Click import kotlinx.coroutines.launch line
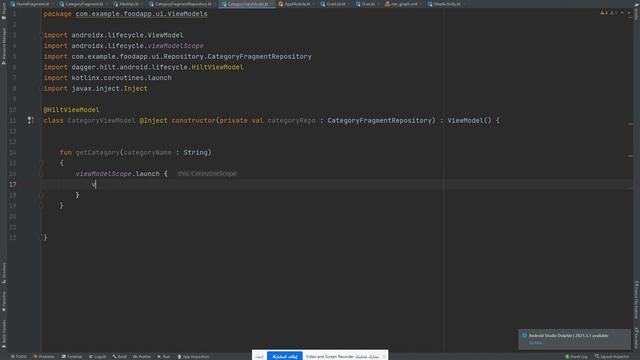Image resolution: width=640 pixels, height=360 pixels. tap(108, 78)
